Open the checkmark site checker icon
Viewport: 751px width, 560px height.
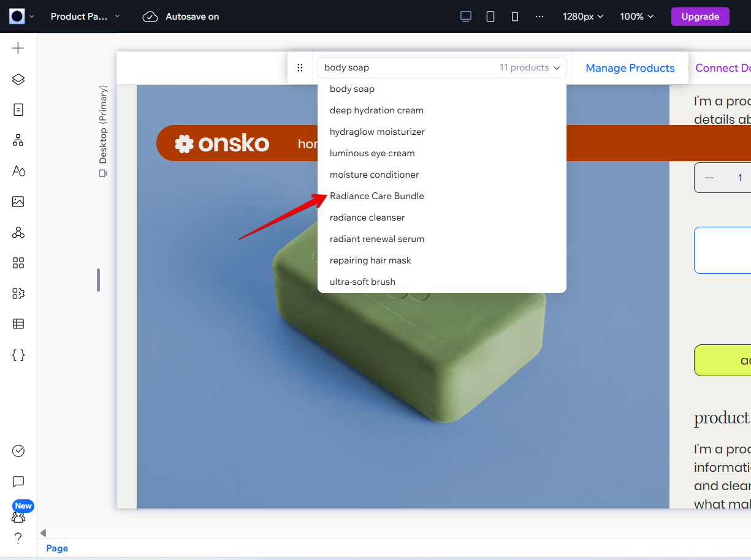coord(18,451)
